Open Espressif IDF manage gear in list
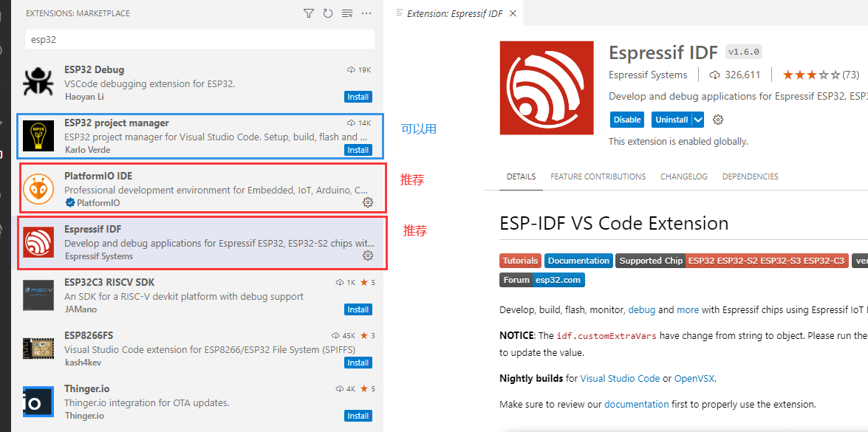The height and width of the screenshot is (432, 868). click(x=368, y=256)
